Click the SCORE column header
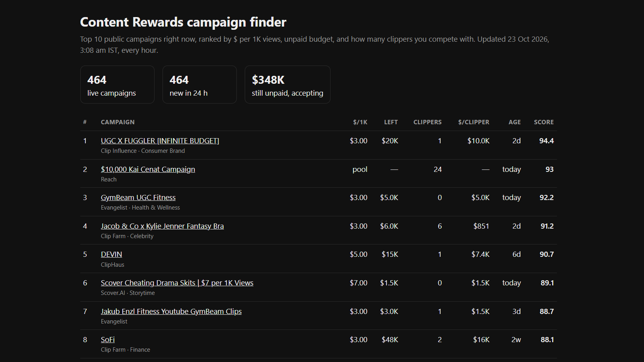The width and height of the screenshot is (644, 362). (544, 122)
